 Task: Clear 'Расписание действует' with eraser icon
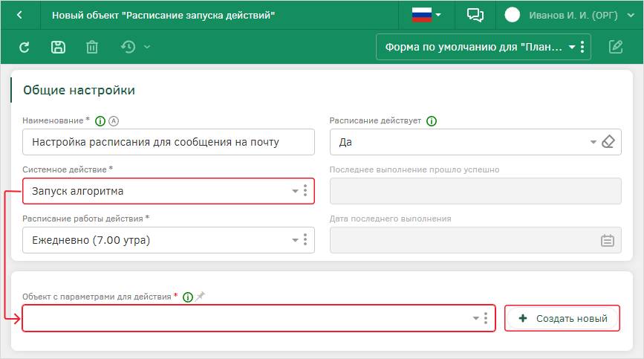[609, 142]
